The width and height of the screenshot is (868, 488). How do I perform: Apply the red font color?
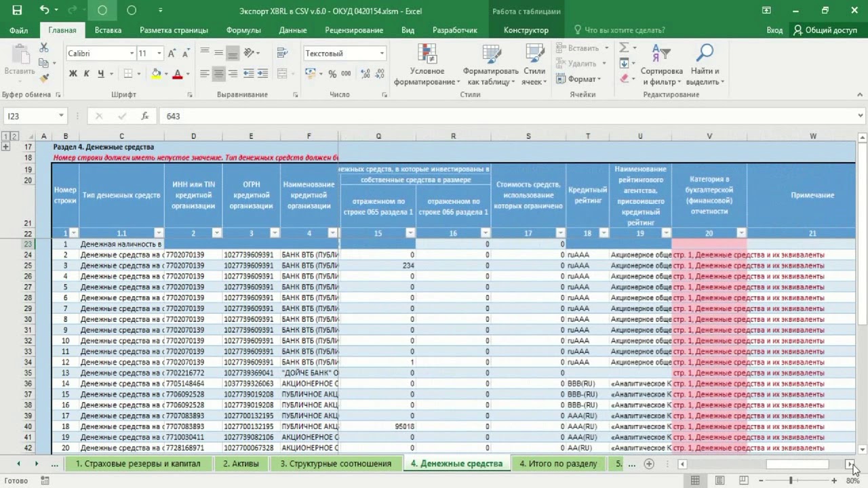click(x=178, y=74)
